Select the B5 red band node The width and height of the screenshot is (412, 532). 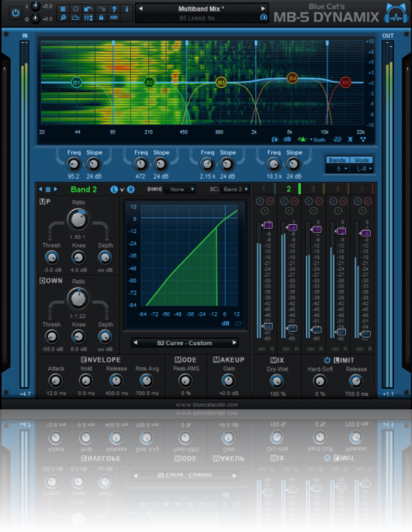coord(345,82)
